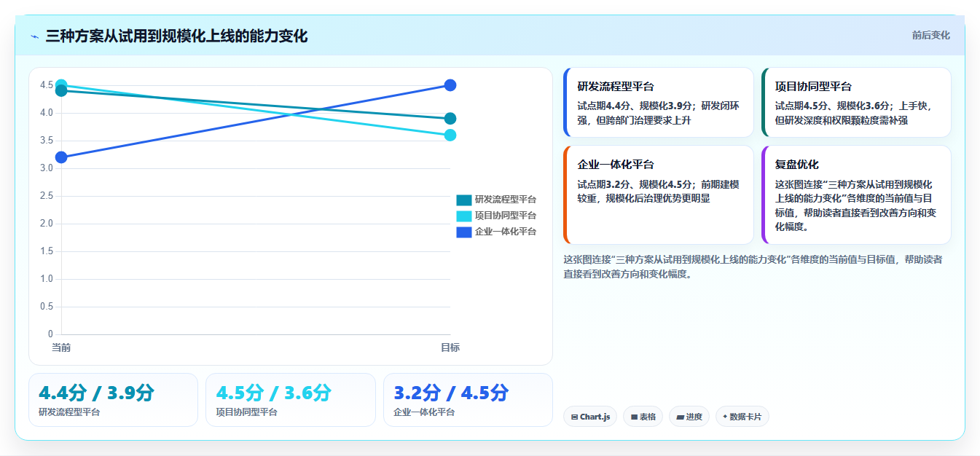Click the 2.5 y-axis tick label
Viewport: 980px width, 456px height.
pyautogui.click(x=47, y=196)
